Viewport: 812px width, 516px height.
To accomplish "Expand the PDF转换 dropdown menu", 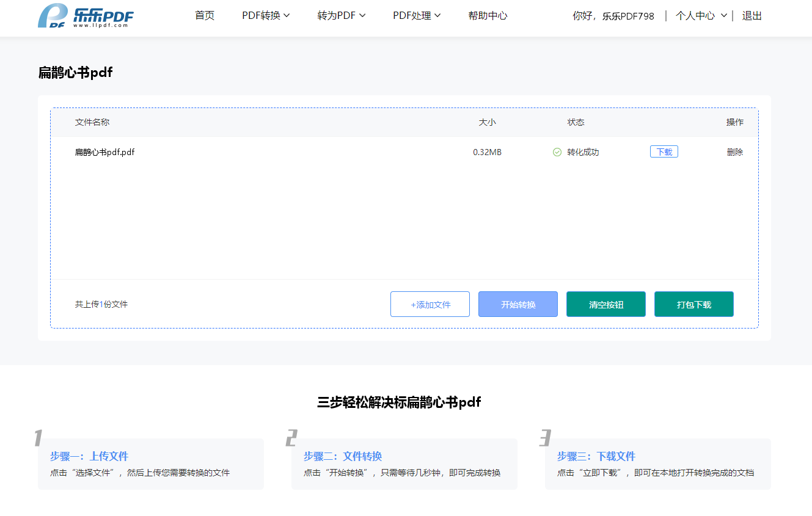I will [266, 16].
